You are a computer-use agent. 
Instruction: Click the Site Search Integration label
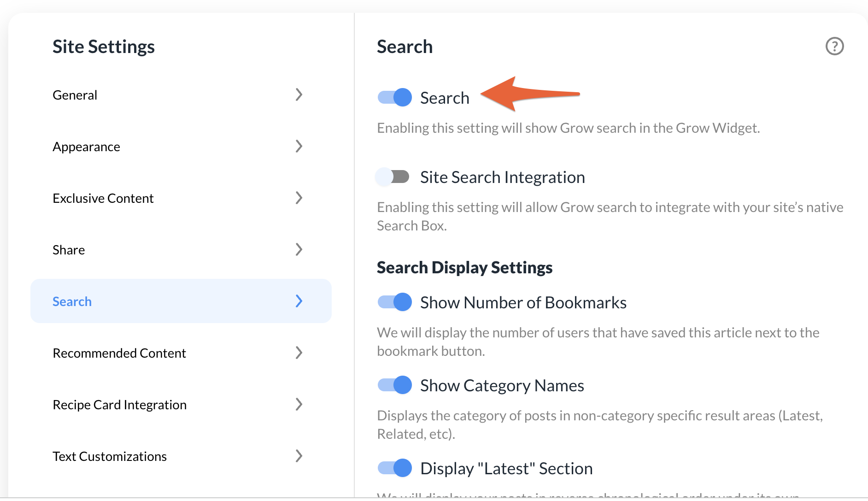[502, 177]
